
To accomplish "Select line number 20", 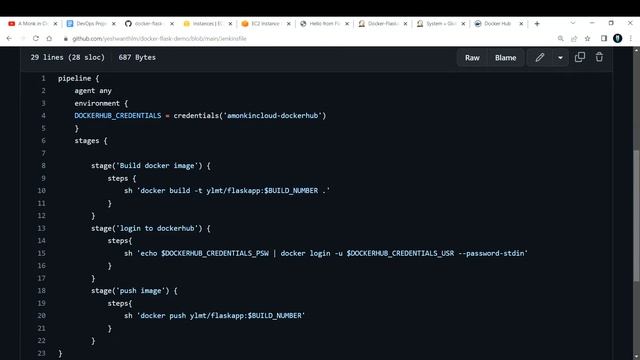I will click(42, 316).
